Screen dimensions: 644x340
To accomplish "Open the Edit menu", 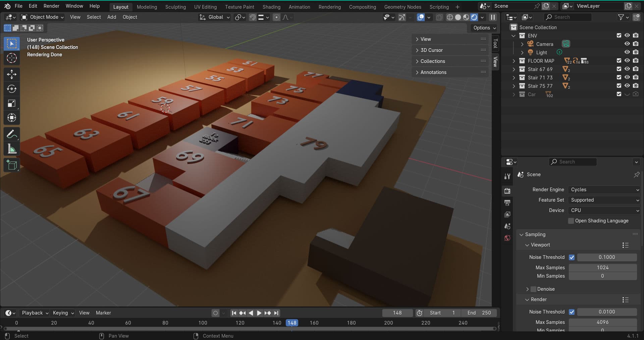I will click(x=33, y=6).
